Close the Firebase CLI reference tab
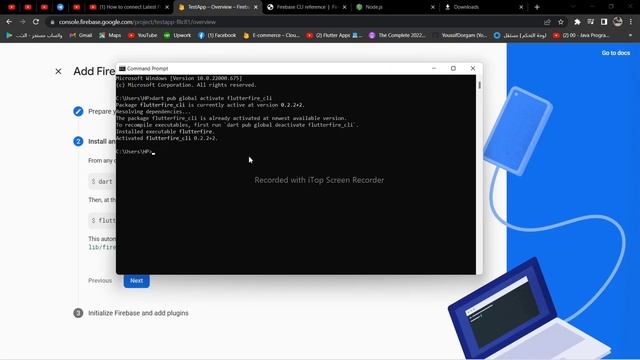The height and width of the screenshot is (360, 640). coord(344,7)
